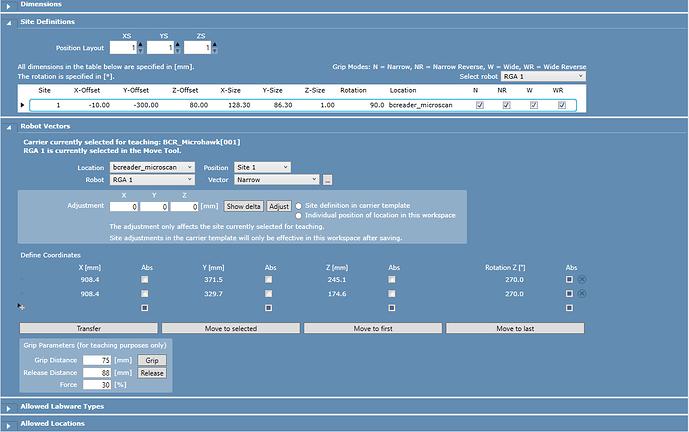This screenshot has width=689, height=432.
Task: Toggle Rotation Abs for the first coordinate row
Action: [569, 280]
